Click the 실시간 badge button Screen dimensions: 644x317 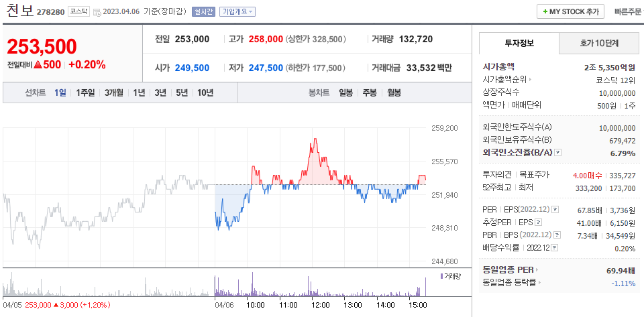pos(203,11)
